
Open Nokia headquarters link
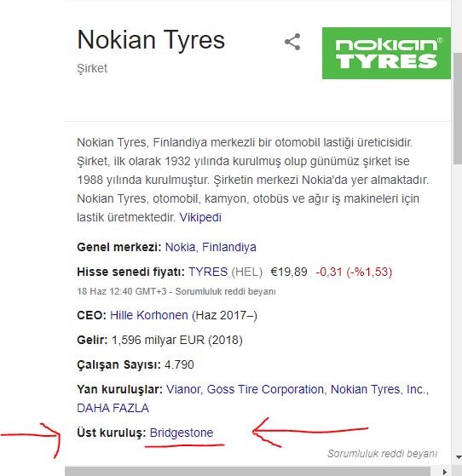pos(180,247)
